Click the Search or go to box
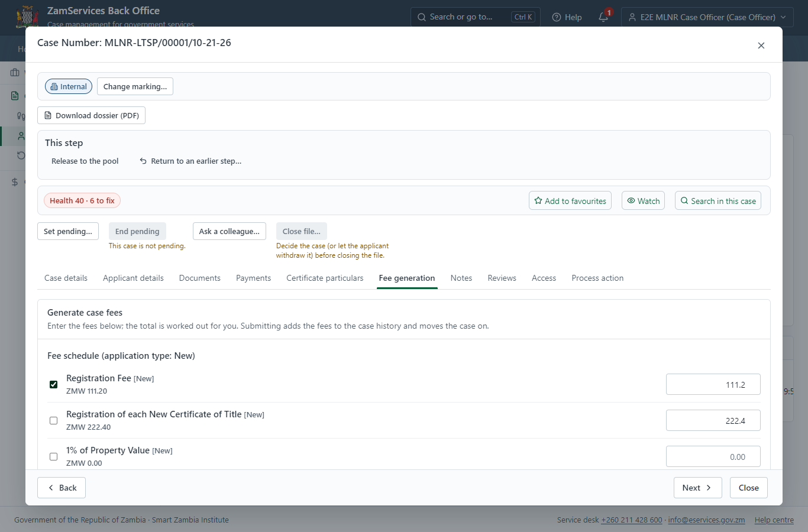This screenshot has width=808, height=532. 474,17
